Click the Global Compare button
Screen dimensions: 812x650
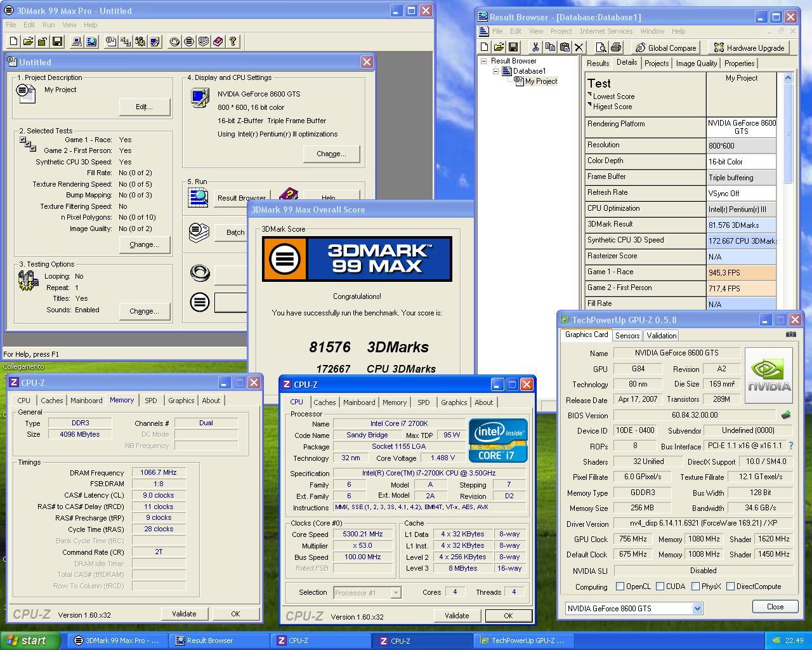tap(665, 48)
